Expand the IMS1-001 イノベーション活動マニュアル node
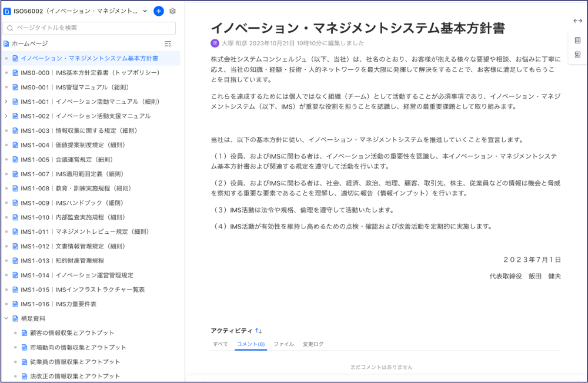The width and height of the screenshot is (588, 383). click(x=6, y=102)
